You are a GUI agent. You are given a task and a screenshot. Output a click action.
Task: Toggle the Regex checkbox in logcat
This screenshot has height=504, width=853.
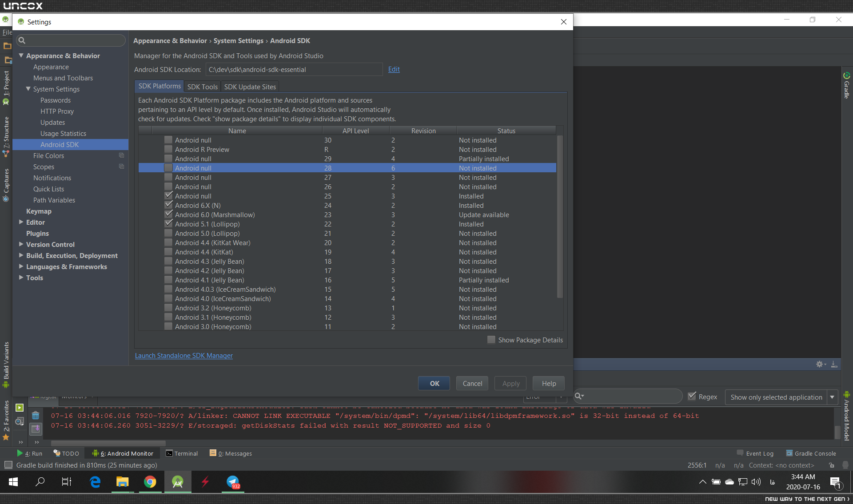pos(692,397)
